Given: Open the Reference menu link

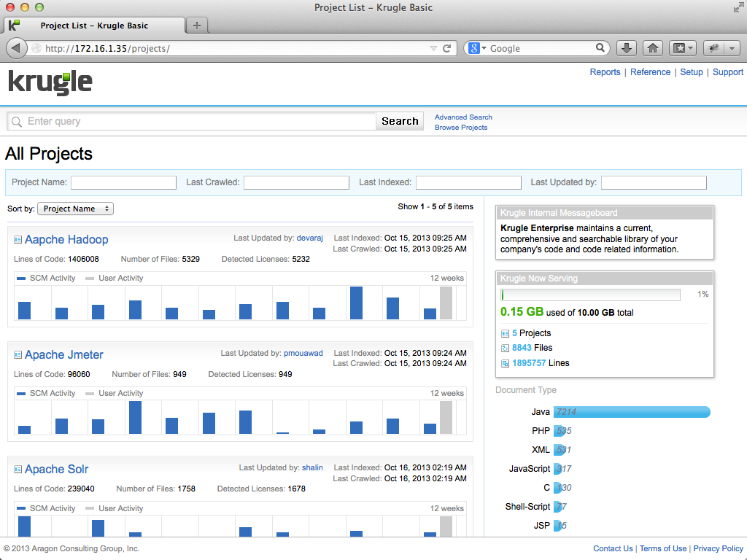Looking at the screenshot, I should coord(650,72).
